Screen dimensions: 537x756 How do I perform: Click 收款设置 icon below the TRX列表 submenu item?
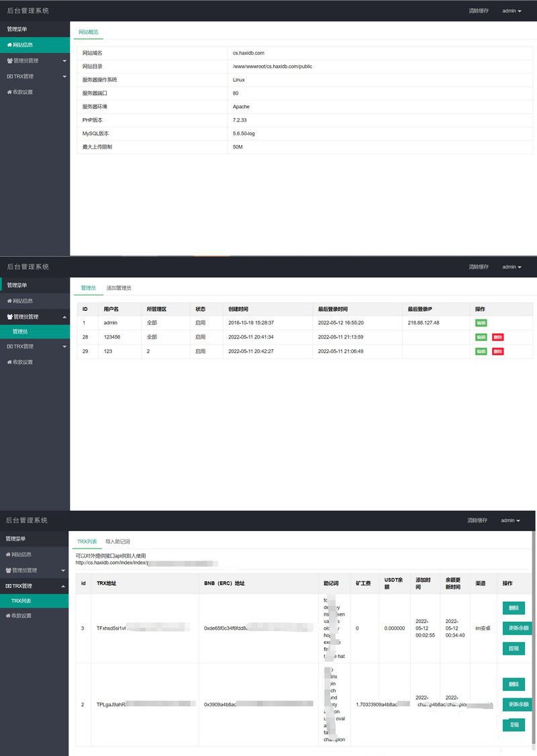click(9, 616)
